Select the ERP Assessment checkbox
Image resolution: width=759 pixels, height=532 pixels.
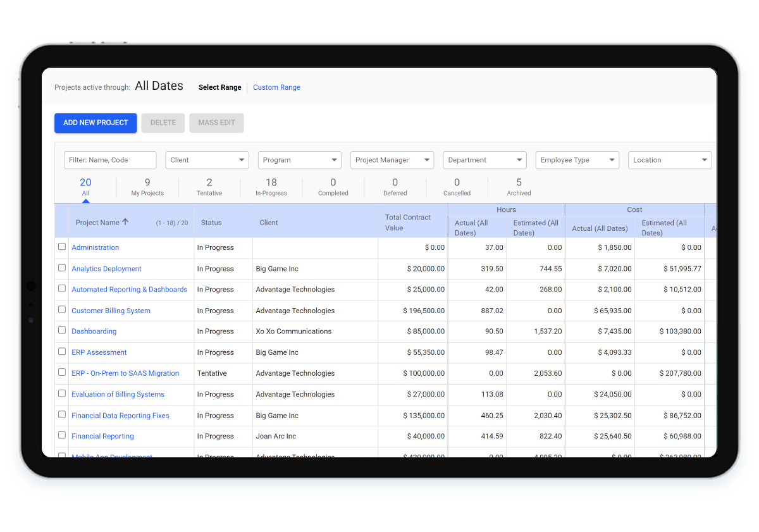pos(62,351)
